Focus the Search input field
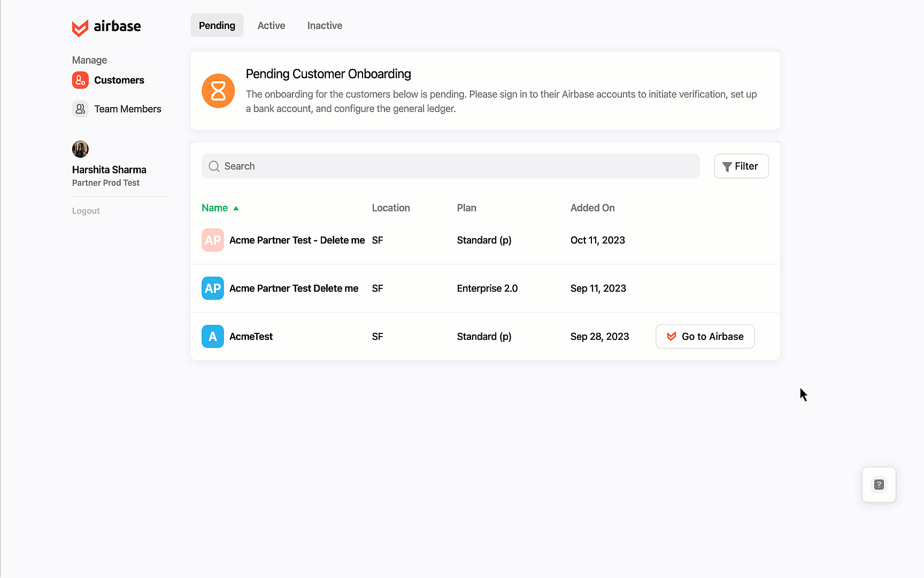The image size is (924, 578). [x=451, y=166]
